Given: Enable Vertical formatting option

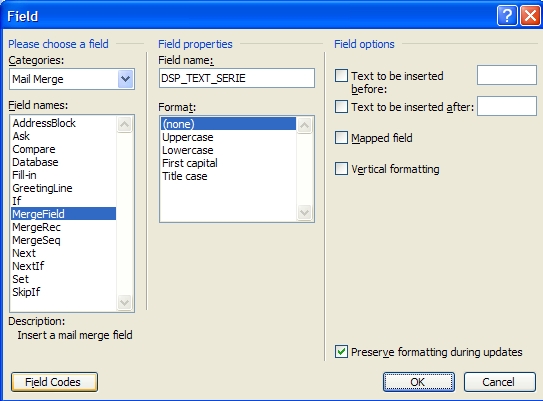Looking at the screenshot, I should click(341, 169).
